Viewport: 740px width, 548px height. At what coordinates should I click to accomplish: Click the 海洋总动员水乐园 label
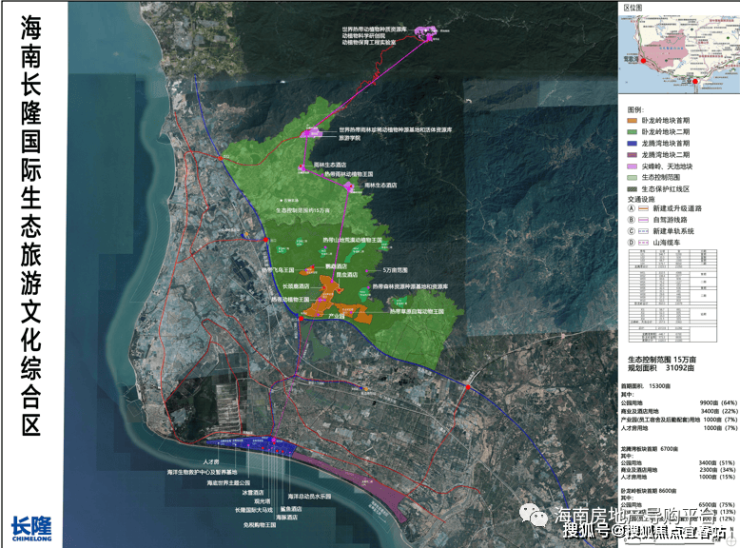309,497
